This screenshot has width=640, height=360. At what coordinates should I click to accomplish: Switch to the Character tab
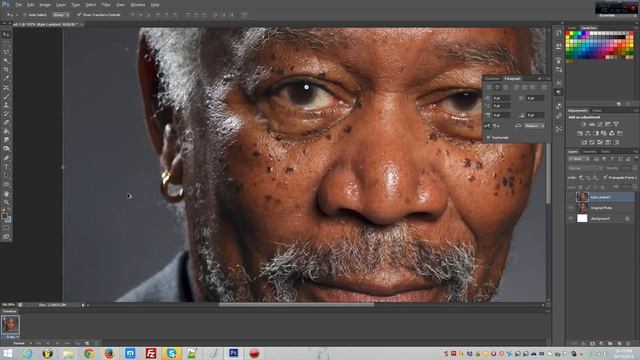click(492, 78)
